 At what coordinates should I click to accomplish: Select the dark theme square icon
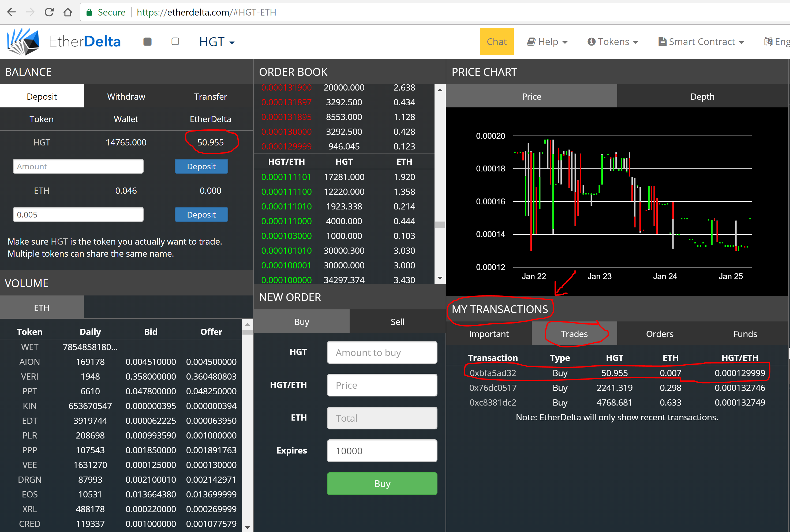click(x=147, y=42)
